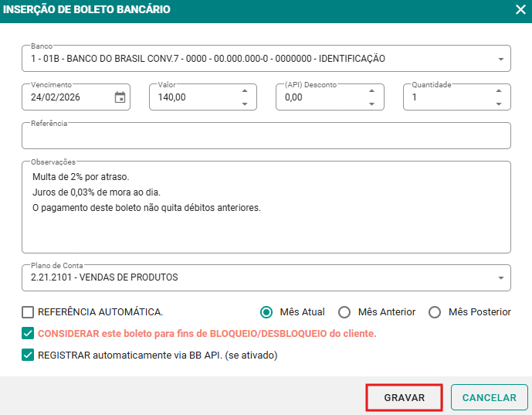Decrease the (API) Desconto value
This screenshot has height=415, width=532.
point(371,104)
